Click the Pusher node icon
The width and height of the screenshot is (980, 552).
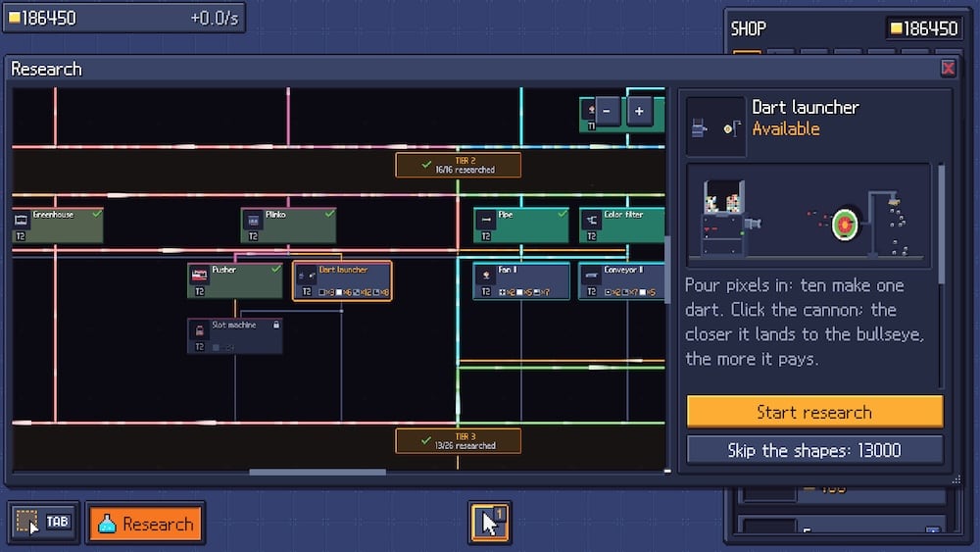point(199,276)
